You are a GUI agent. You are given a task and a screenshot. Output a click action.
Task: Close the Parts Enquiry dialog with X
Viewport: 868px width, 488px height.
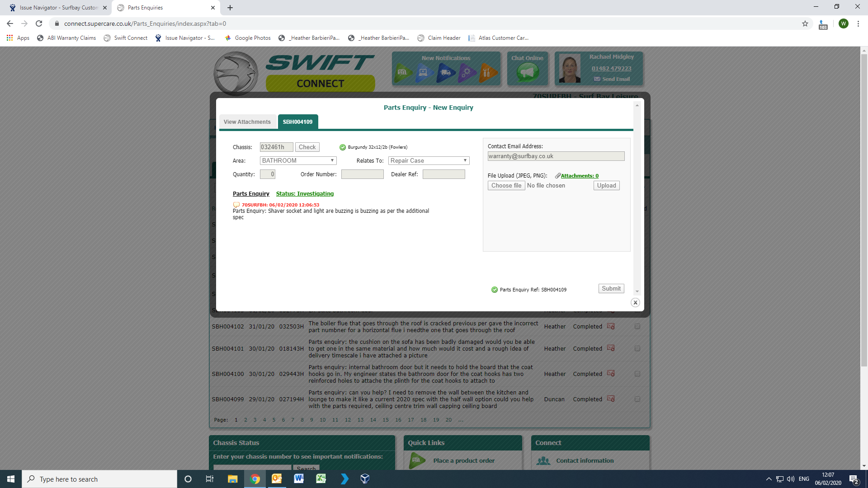pyautogui.click(x=635, y=303)
